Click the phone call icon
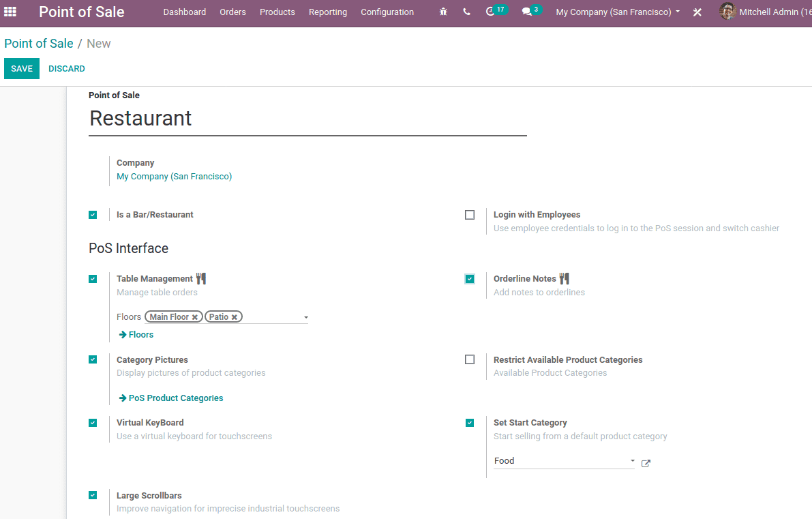The image size is (812, 519). coord(466,12)
